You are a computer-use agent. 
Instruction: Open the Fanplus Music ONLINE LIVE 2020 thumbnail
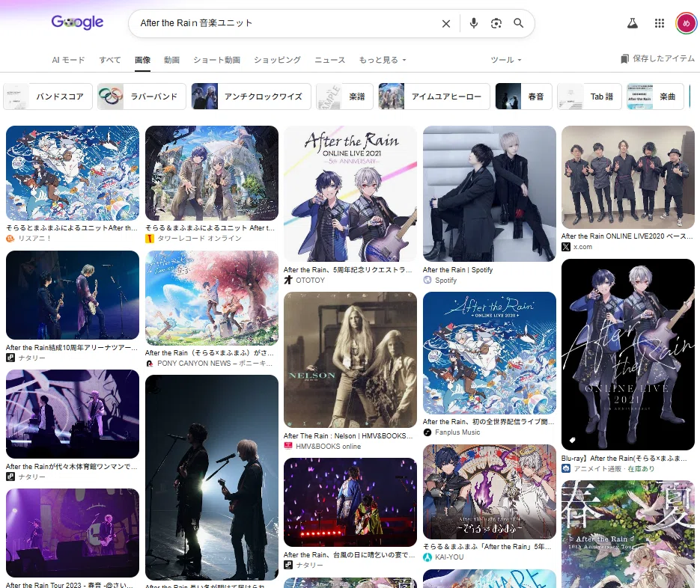click(490, 353)
